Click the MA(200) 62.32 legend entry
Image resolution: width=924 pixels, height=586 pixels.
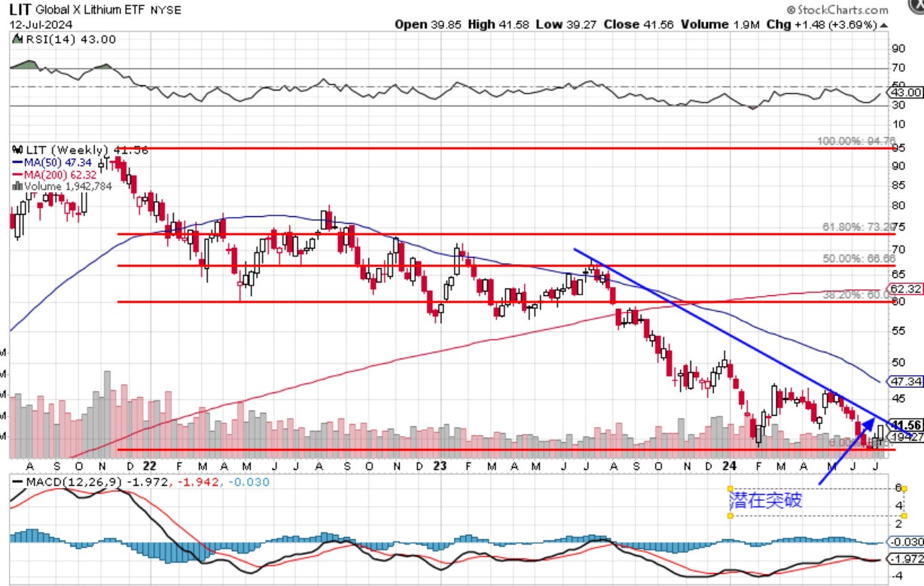coord(56,174)
